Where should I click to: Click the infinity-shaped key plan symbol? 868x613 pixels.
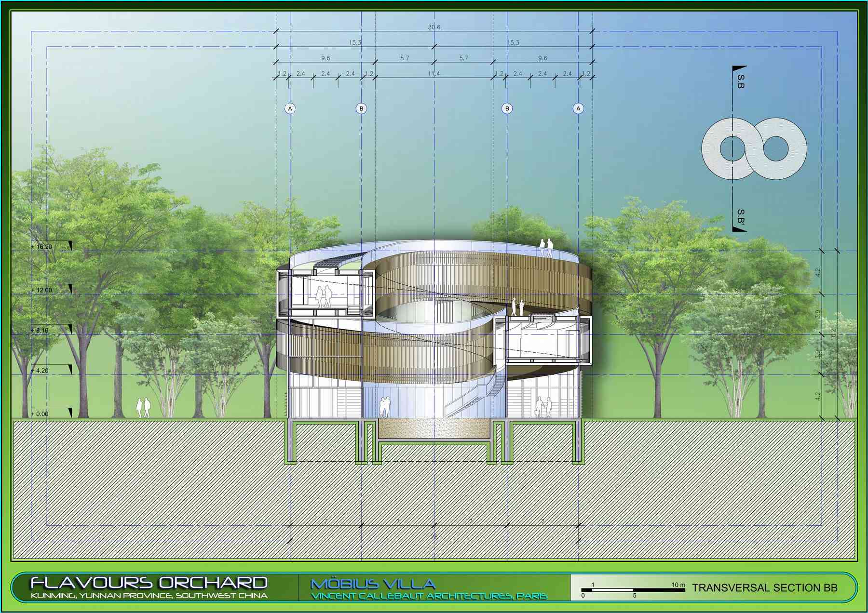pos(754,148)
